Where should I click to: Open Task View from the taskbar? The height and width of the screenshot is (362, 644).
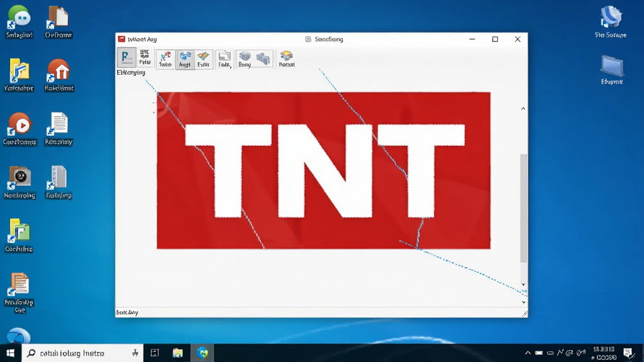155,353
